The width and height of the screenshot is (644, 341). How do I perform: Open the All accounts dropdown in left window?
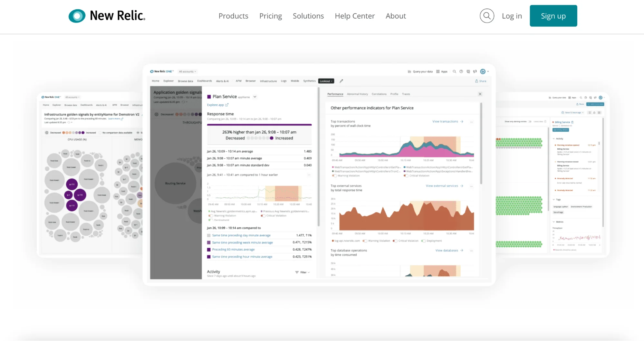point(72,97)
